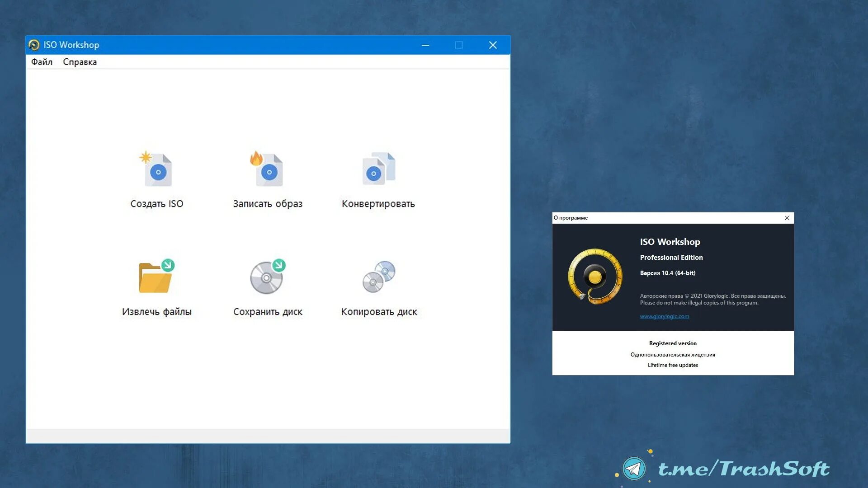Minimize the ISO Workshop window
The width and height of the screenshot is (868, 488).
425,45
